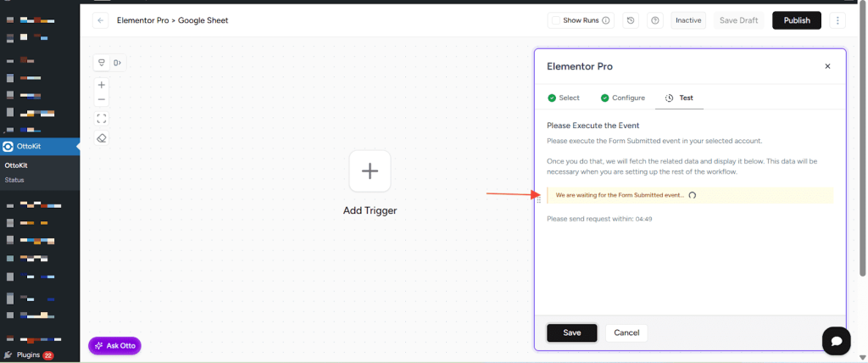Toggle the Inactive workflow status
The image size is (868, 363).
pos(688,20)
